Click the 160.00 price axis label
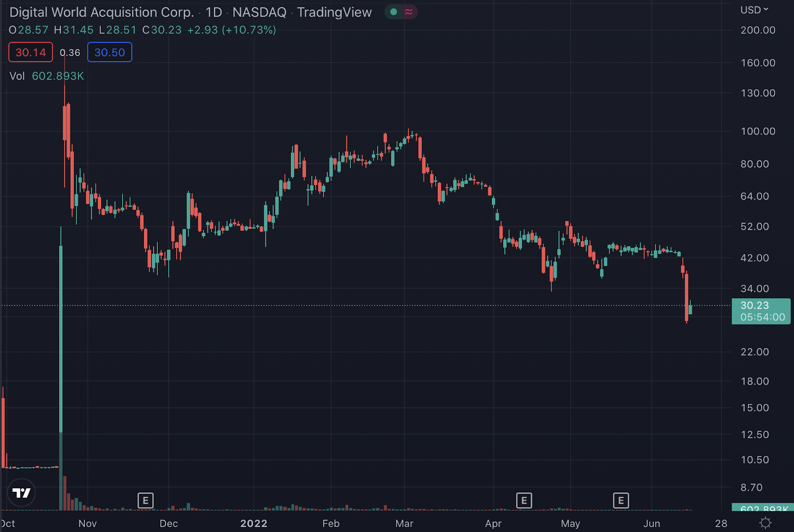This screenshot has width=794, height=532. (x=758, y=63)
